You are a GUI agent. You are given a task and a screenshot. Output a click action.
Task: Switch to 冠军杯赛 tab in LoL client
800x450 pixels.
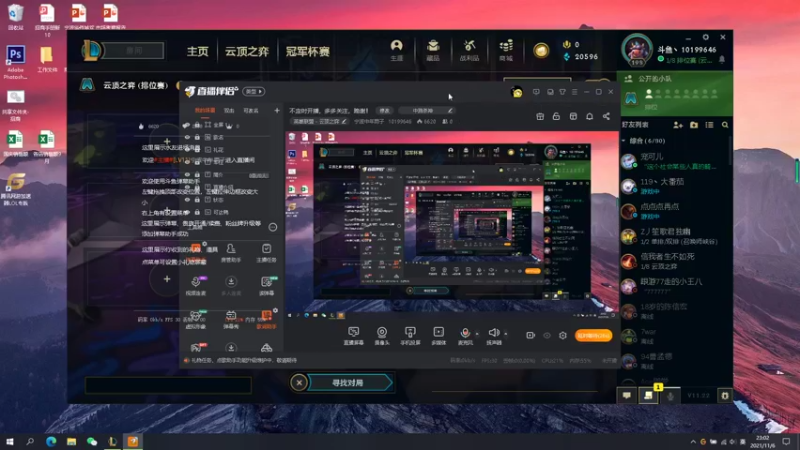click(x=307, y=52)
